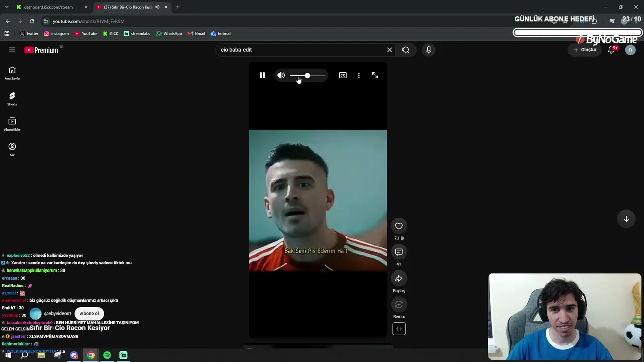Open the instagram bookmark
This screenshot has width=644, height=362.
tap(56, 34)
